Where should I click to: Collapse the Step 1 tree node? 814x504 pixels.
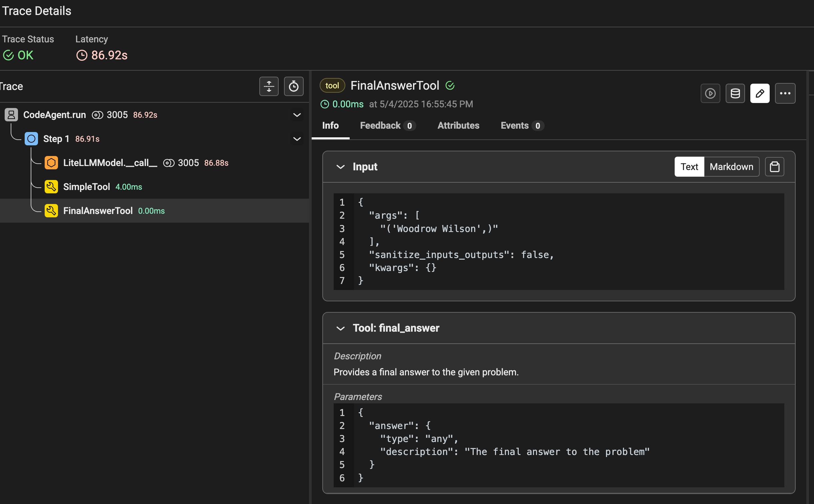point(297,139)
